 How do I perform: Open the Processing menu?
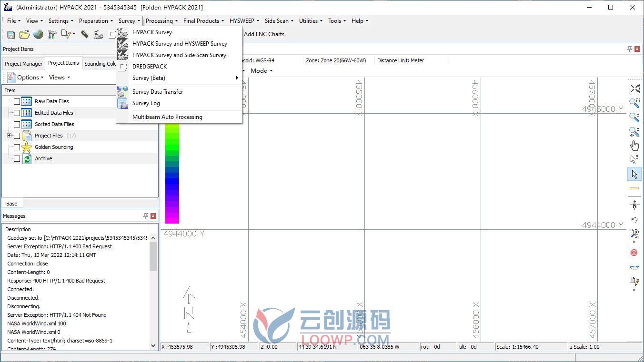(x=161, y=20)
